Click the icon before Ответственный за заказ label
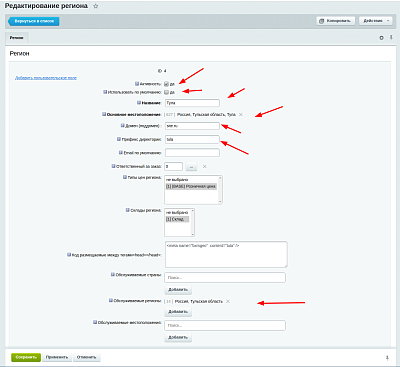This screenshot has height=367, width=400. point(113,166)
